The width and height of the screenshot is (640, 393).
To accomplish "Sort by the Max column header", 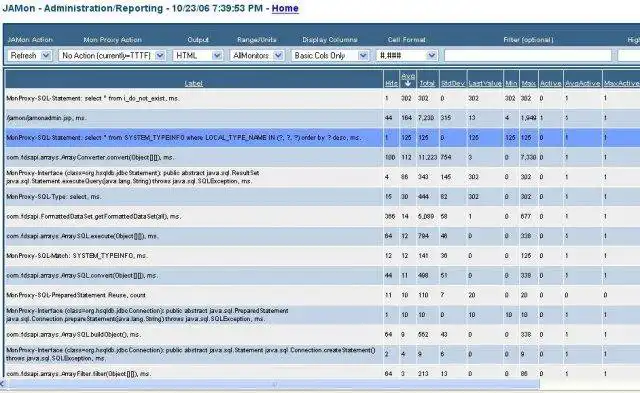I will coord(528,83).
